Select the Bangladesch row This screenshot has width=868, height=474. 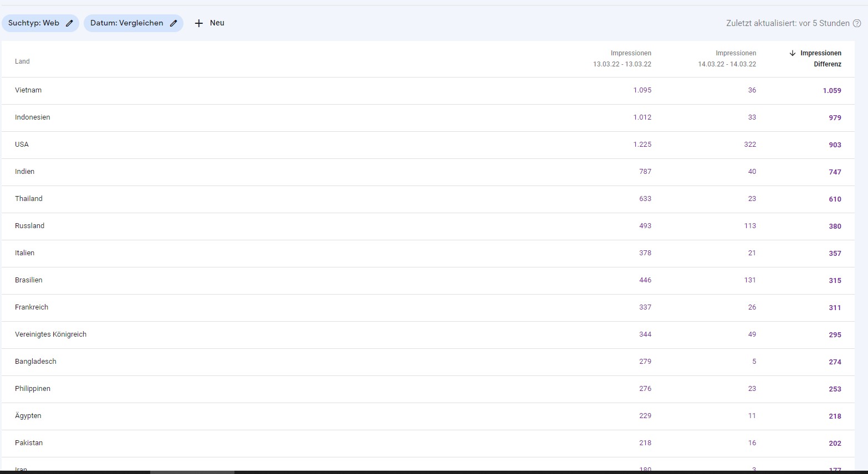pos(35,362)
